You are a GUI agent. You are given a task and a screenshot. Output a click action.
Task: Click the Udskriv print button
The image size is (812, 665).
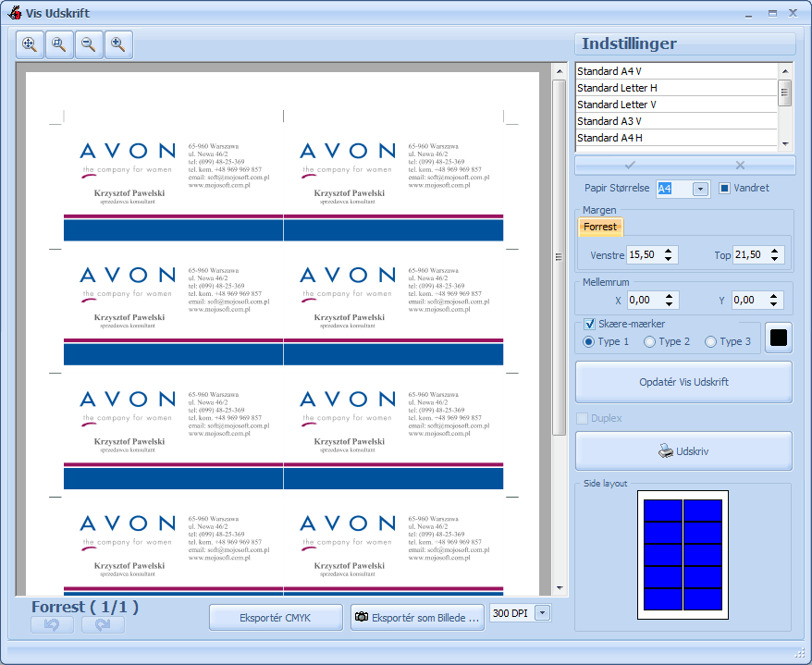point(683,451)
